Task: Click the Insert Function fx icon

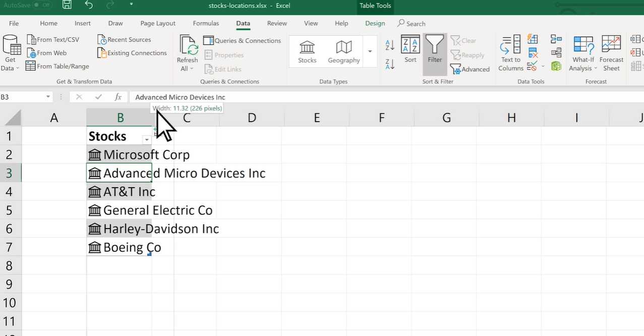Action: 118,97
